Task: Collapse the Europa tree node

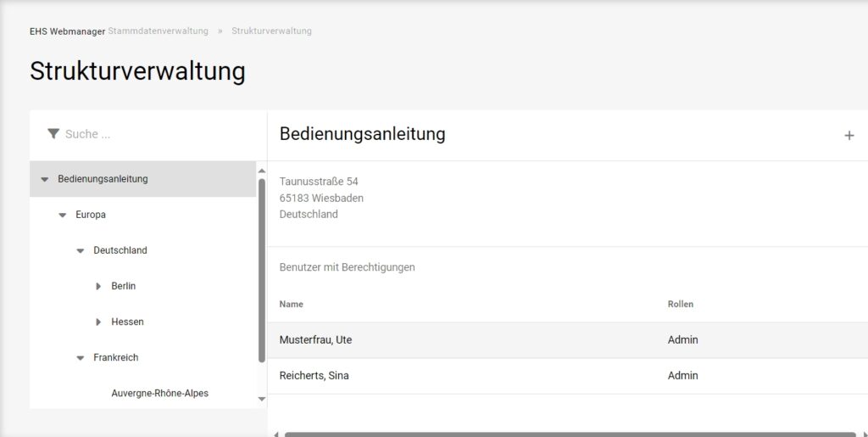Action: click(63, 216)
